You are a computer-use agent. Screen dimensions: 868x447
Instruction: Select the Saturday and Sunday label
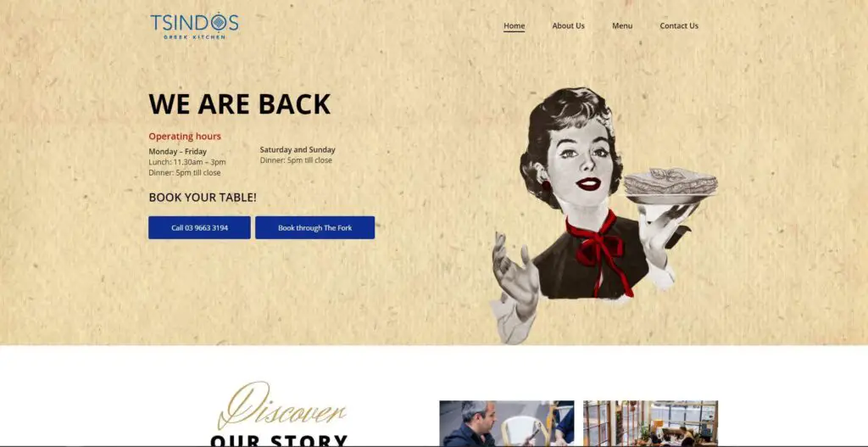click(298, 149)
